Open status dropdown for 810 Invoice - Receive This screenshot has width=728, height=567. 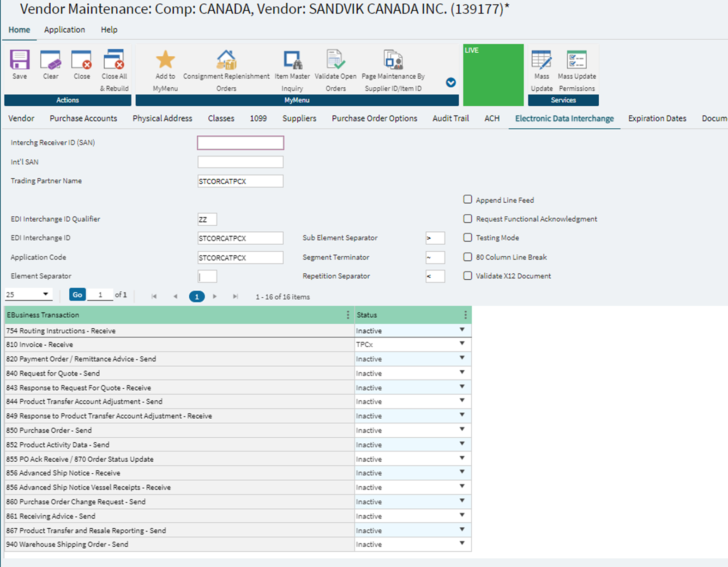462,344
